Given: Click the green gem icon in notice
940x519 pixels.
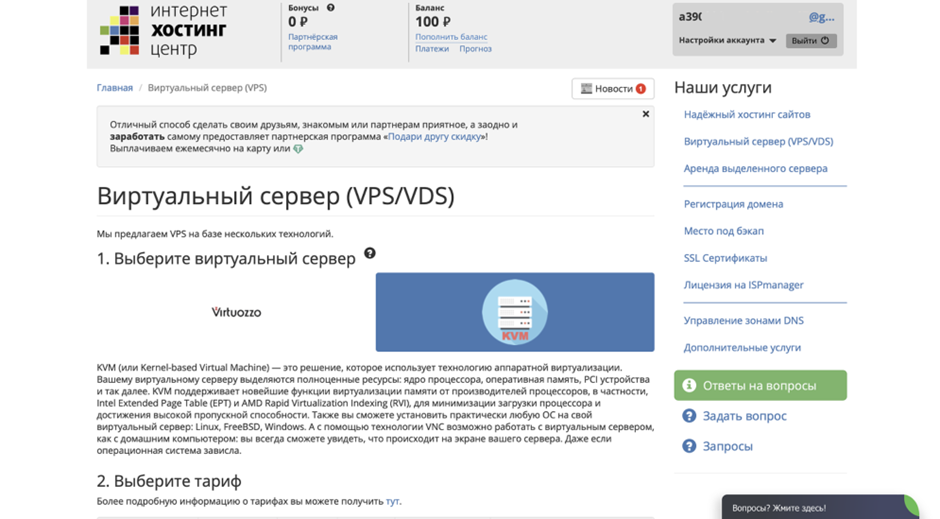Looking at the screenshot, I should pyautogui.click(x=298, y=149).
